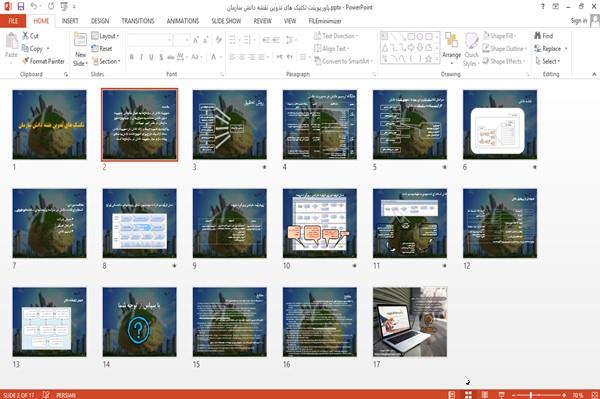Switch to Reading view icon
The height and width of the screenshot is (399, 600).
485,395
